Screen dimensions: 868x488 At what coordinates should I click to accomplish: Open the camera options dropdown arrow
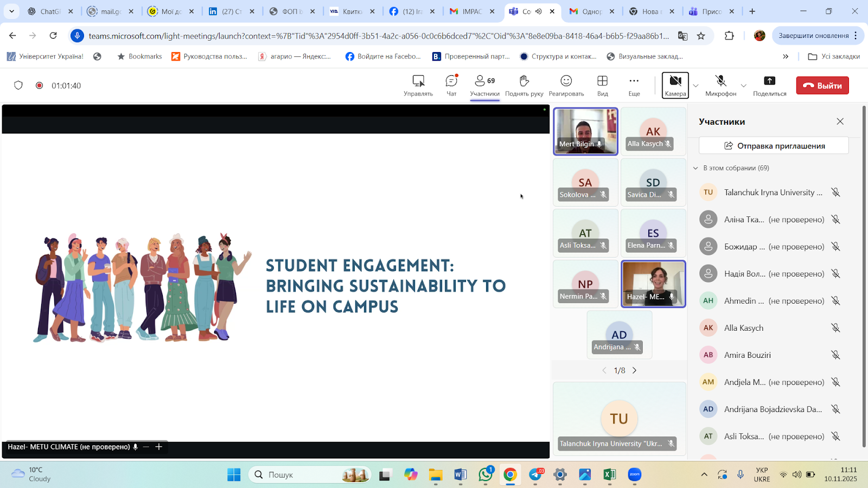[x=695, y=86]
